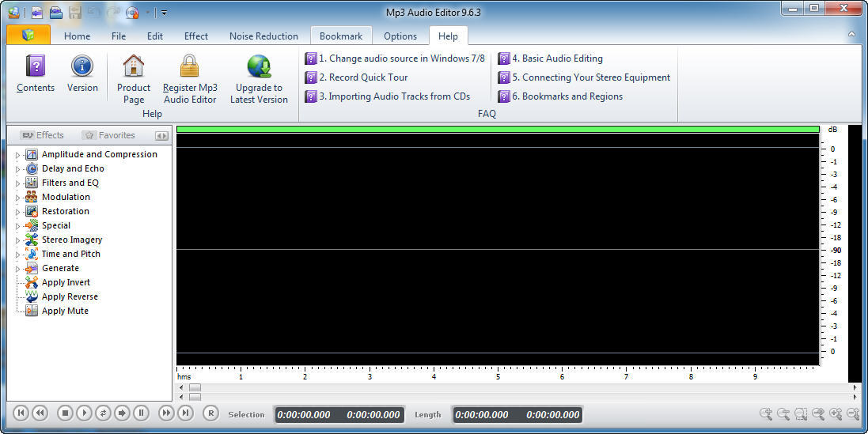Viewport: 868px width, 434px height.
Task: Click the open folder quick-access icon
Action: click(56, 12)
